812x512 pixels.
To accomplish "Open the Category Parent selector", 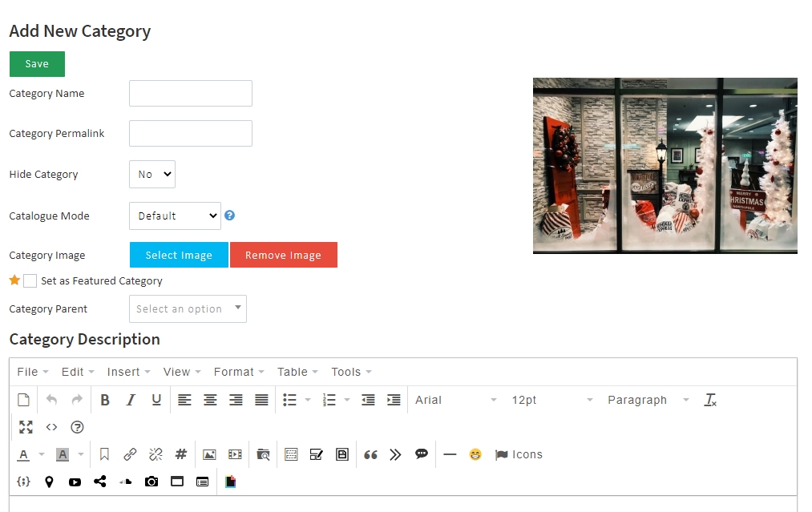I will (x=188, y=308).
